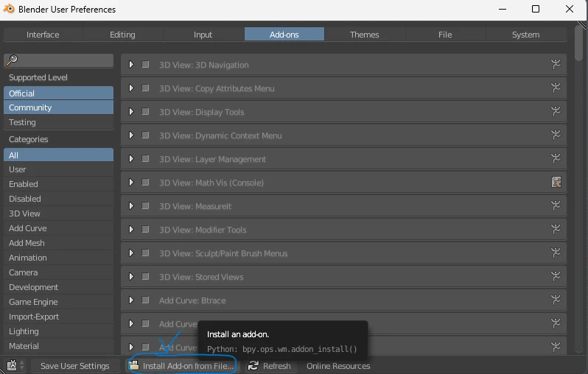
Task: Click community icon on Stored Views row
Action: (556, 277)
